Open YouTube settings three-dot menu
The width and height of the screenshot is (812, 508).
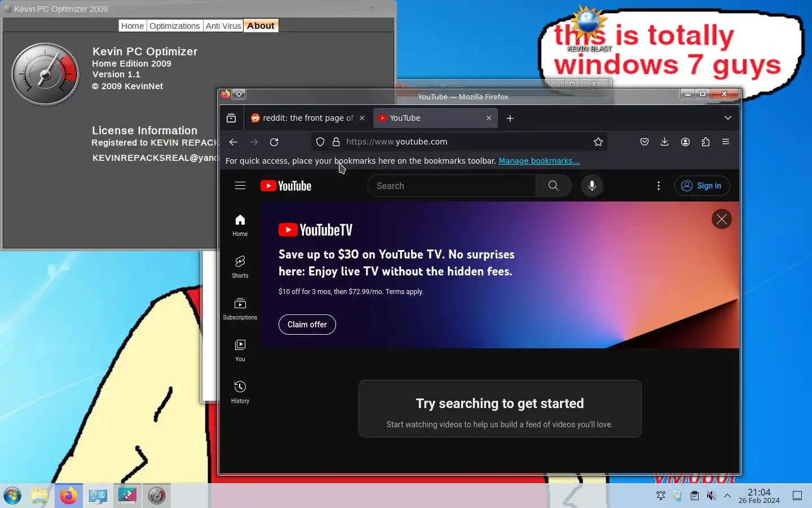659,186
